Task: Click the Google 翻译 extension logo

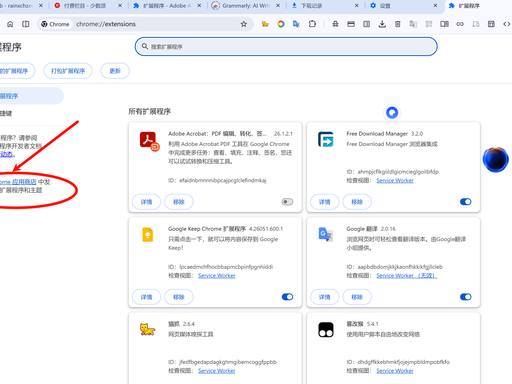Action: (x=325, y=234)
